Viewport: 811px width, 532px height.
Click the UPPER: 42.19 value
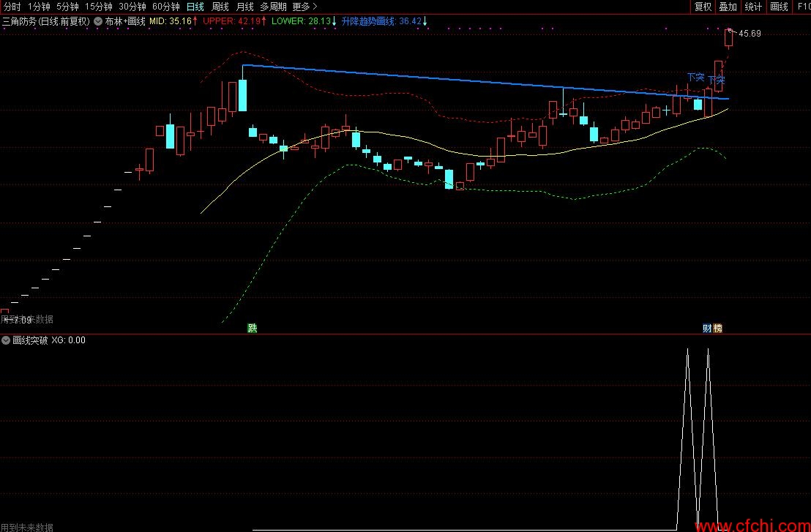[x=234, y=21]
